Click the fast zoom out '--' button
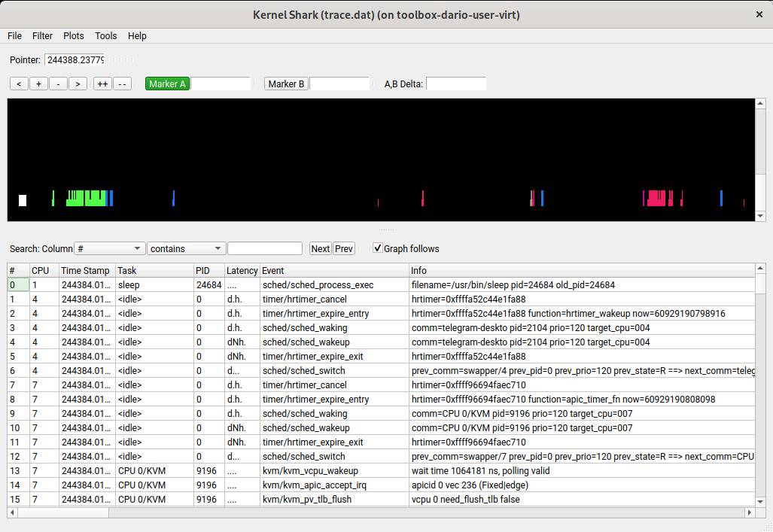Screen dimensions: 773x532 (x=123, y=84)
